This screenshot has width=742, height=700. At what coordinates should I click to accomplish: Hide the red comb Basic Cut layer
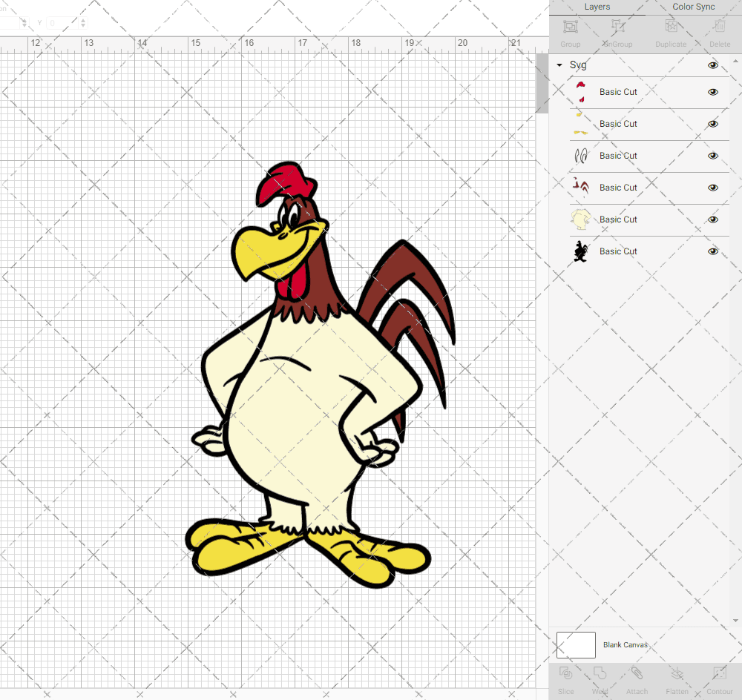(712, 92)
